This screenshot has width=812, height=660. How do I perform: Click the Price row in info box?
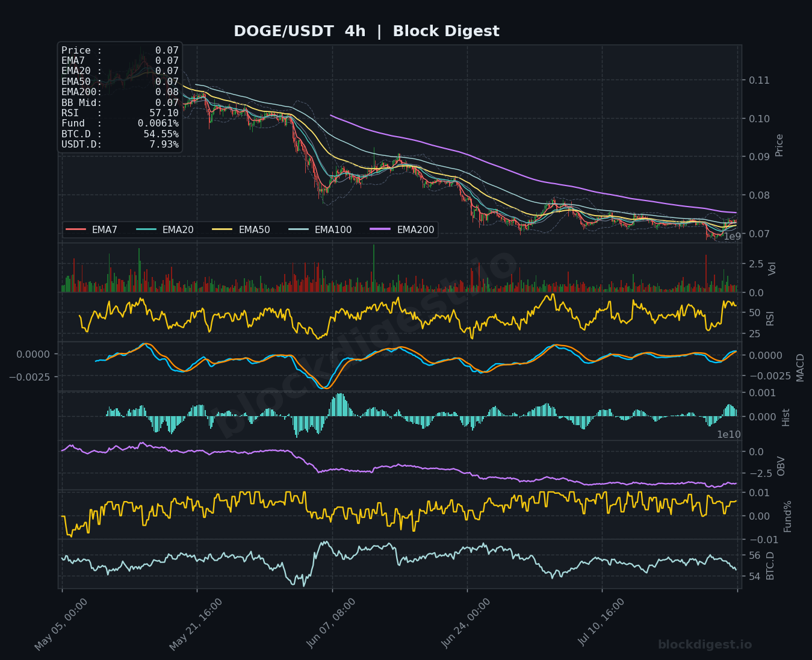(120, 51)
